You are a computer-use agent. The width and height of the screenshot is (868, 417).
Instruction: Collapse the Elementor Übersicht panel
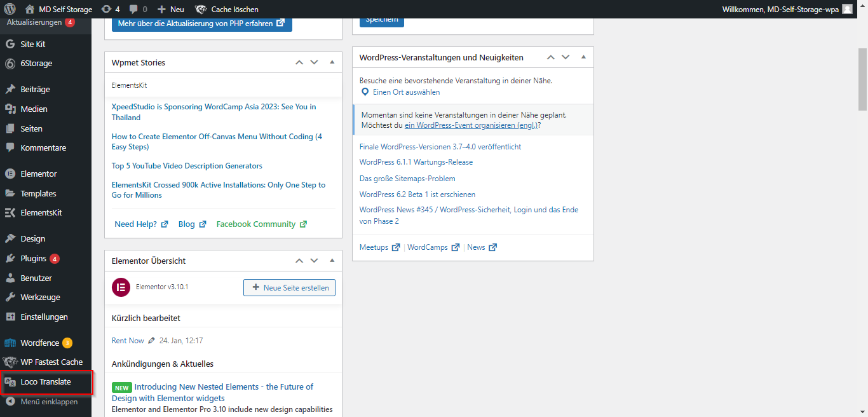[332, 261]
